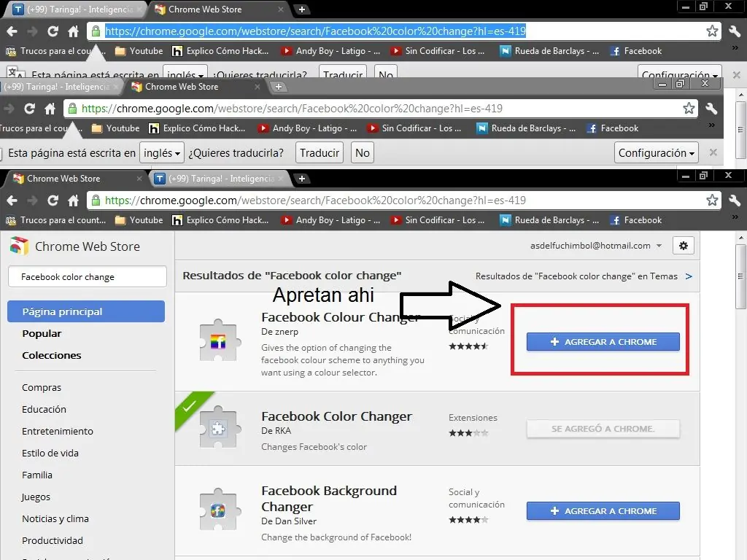Reload the page in the middle browser window
Image resolution: width=747 pixels, height=560 pixels.
click(29, 109)
